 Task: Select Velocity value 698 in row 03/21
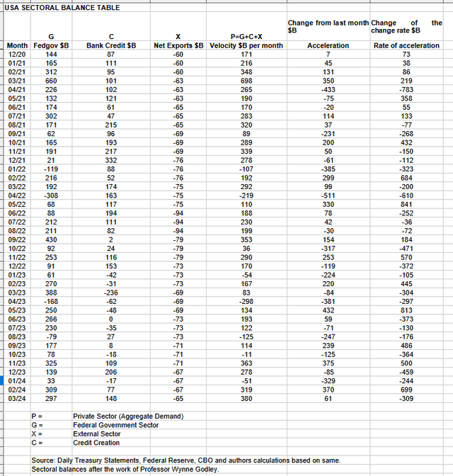[x=246, y=81]
